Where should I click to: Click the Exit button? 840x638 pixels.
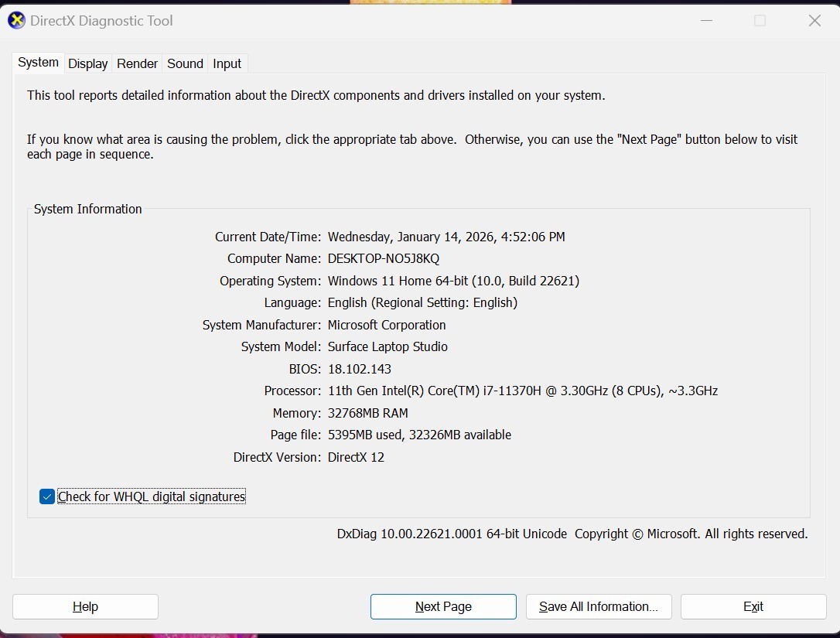point(753,606)
